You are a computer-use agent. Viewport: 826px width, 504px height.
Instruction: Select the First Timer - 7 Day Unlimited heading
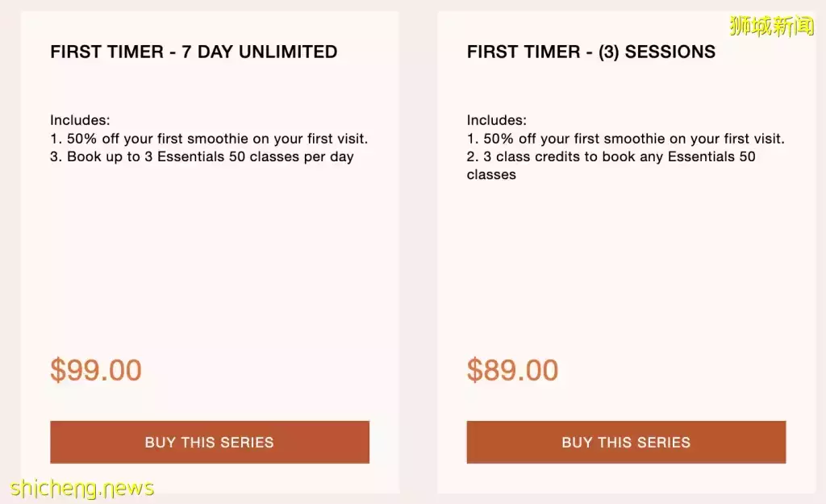pos(194,52)
